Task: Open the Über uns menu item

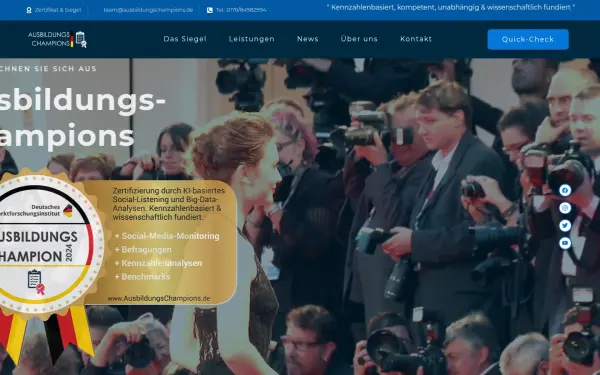Action: point(359,39)
